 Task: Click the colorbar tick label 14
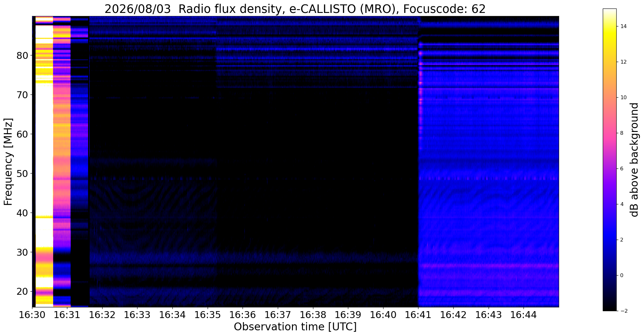coord(623,26)
